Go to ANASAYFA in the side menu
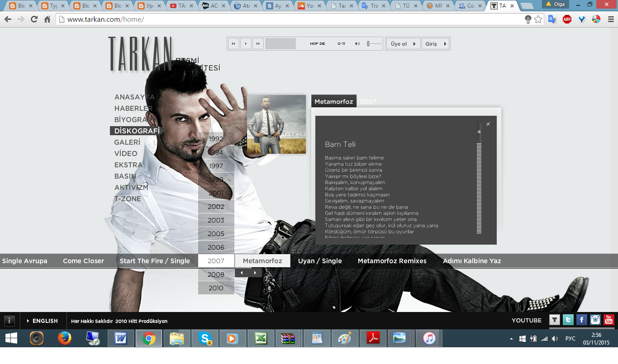Viewport: 618px width, 364px height. [x=134, y=97]
